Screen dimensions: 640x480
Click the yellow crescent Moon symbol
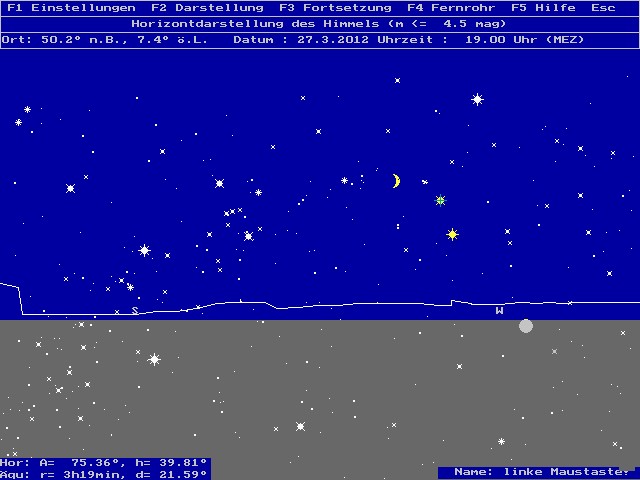pos(396,181)
